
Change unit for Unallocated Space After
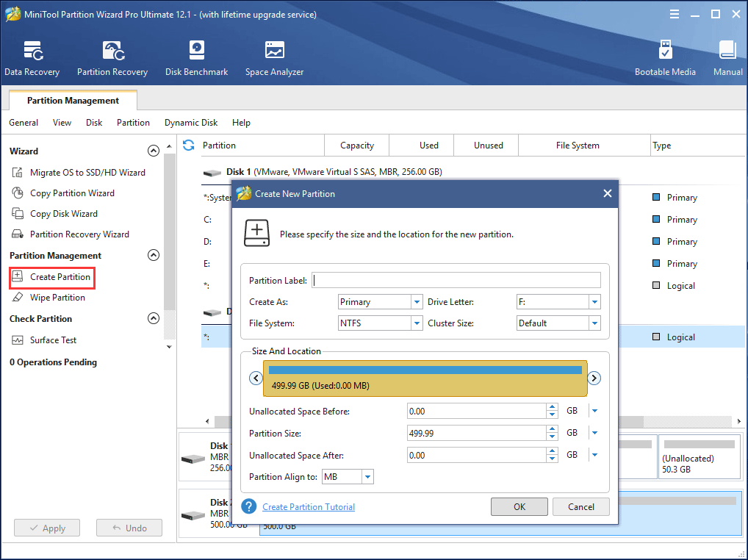pyautogui.click(x=594, y=455)
